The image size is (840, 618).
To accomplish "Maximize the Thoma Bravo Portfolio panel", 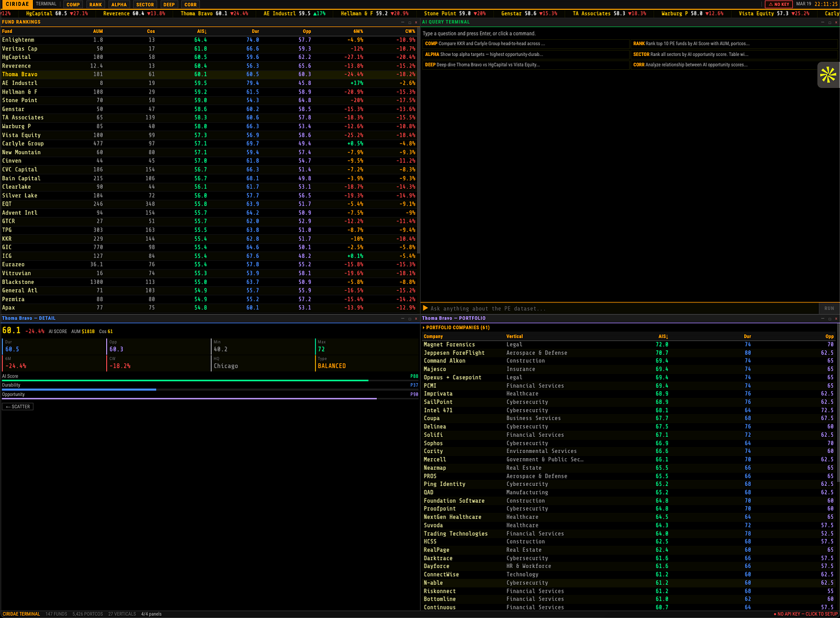I will coord(830,318).
